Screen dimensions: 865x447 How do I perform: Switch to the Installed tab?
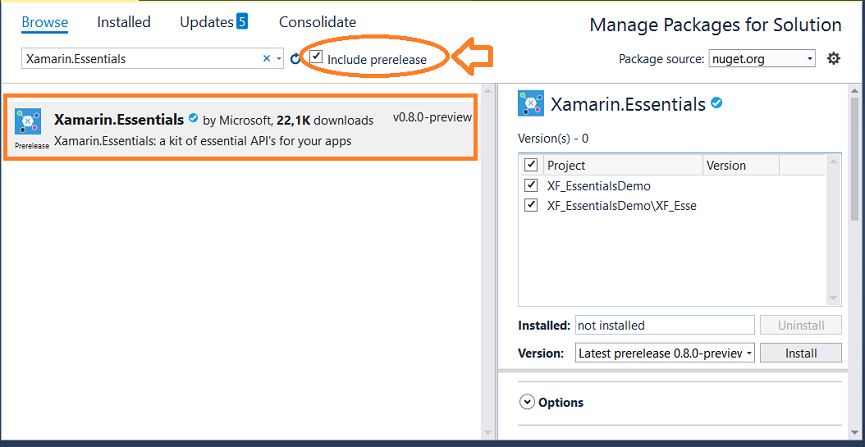pyautogui.click(x=124, y=22)
